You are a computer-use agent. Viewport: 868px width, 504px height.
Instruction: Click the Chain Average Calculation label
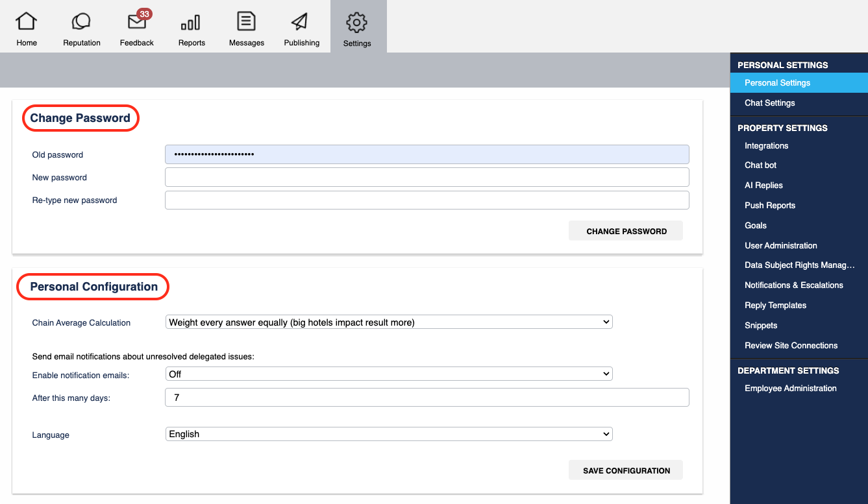(81, 323)
